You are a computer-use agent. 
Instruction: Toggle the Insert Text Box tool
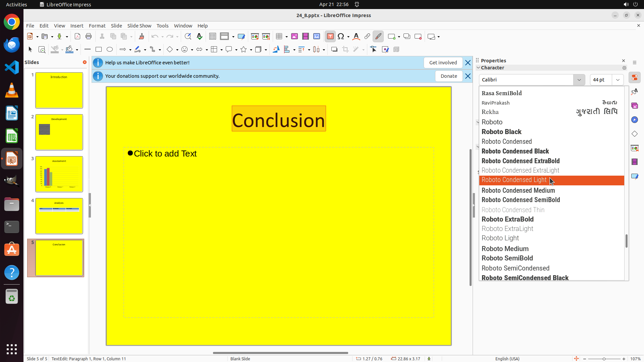[330, 37]
